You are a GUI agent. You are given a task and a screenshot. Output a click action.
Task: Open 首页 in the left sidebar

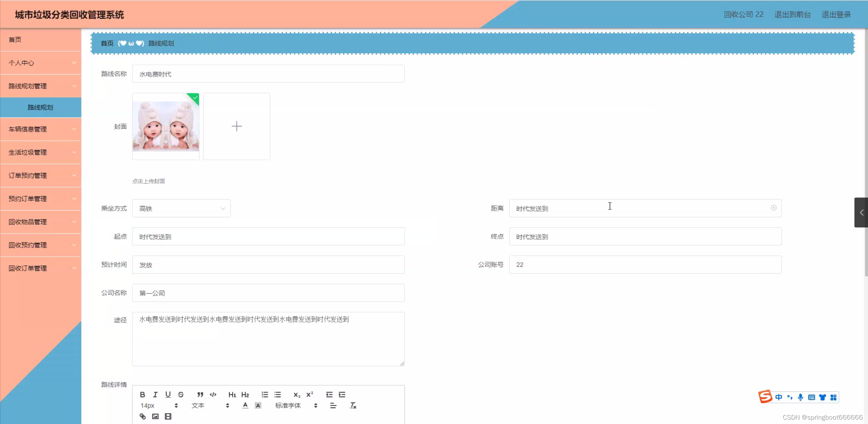(x=15, y=39)
